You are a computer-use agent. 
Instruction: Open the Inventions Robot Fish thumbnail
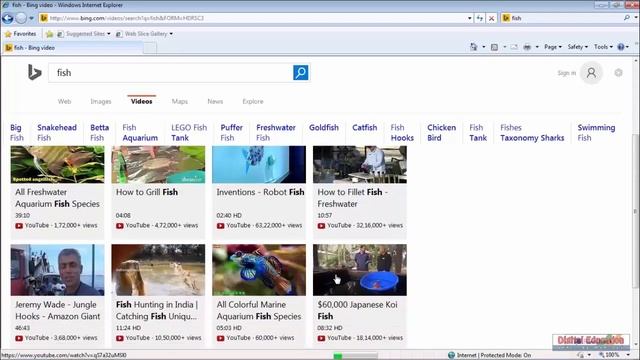[x=259, y=164]
